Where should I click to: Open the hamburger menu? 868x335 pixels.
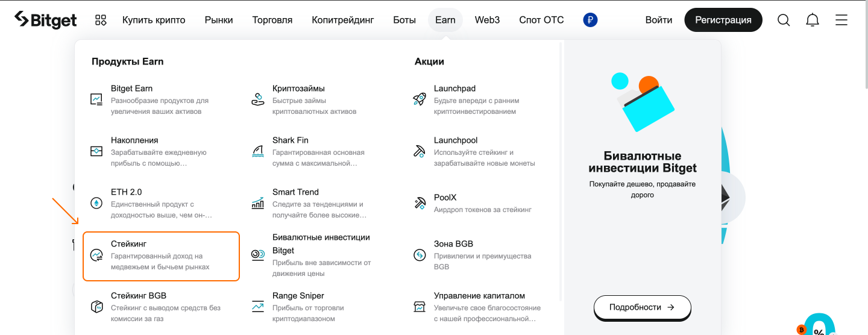(841, 20)
